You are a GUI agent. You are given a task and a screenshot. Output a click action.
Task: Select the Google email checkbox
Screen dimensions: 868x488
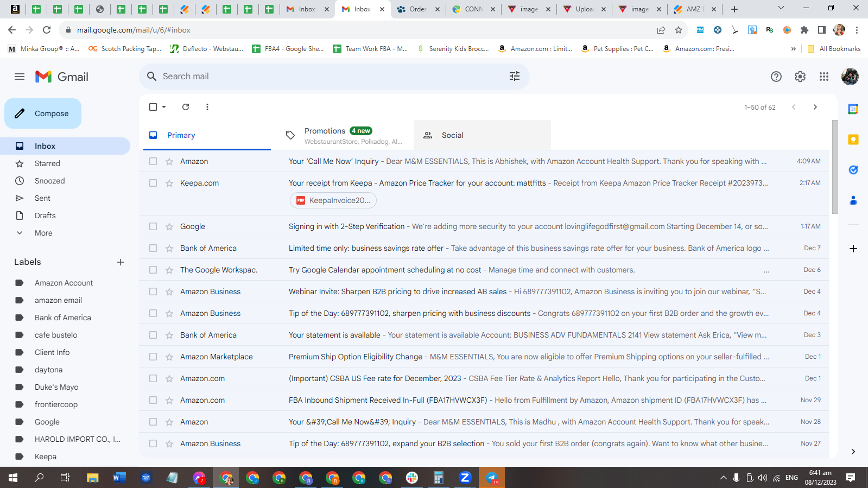pyautogui.click(x=153, y=226)
